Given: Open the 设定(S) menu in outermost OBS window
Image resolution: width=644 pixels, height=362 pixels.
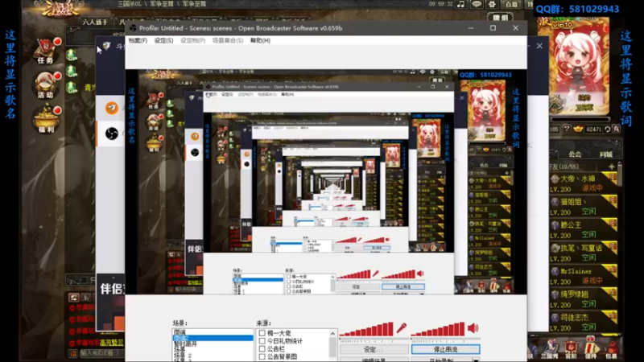Looking at the screenshot, I should (x=163, y=41).
